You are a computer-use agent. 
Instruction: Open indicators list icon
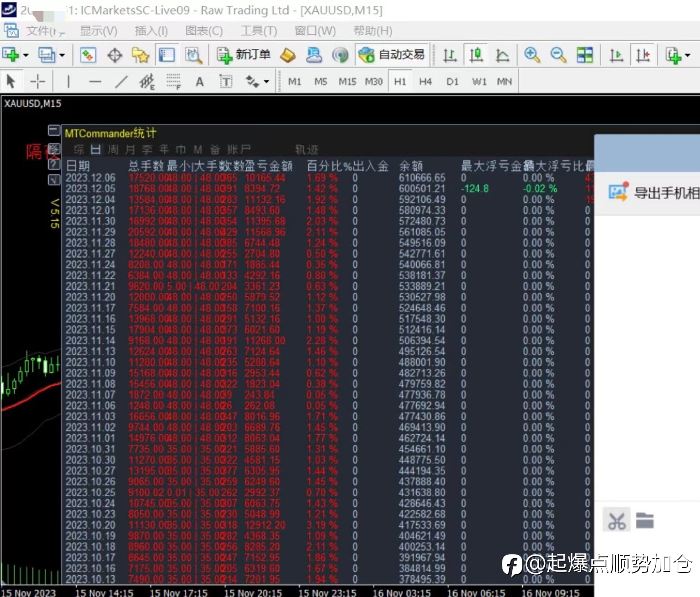point(673,55)
